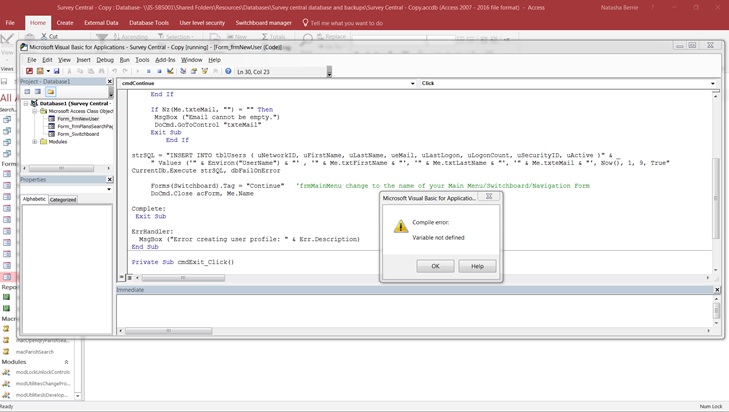Screen dimensions: 729x412
Task: Click the Copy icon in VBA toolbar
Action: point(80,71)
